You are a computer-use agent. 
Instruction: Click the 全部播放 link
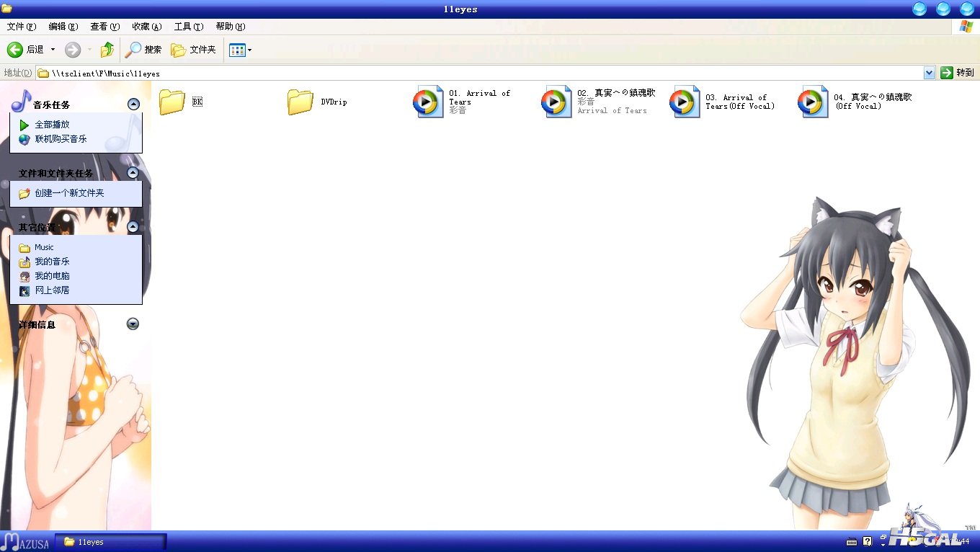[52, 125]
